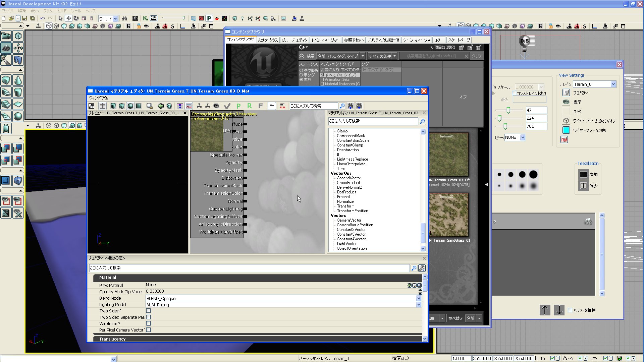Select UN_Terrain_SandGrass_01 texture thumbnail
Image resolution: width=644 pixels, height=362 pixels.
click(x=448, y=215)
